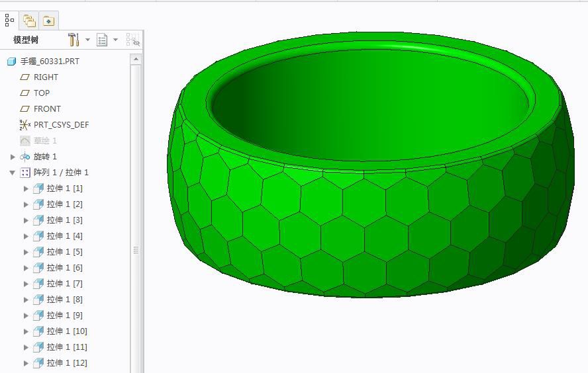Select the 旋转 1 feature label
588x373 pixels.
(x=45, y=157)
